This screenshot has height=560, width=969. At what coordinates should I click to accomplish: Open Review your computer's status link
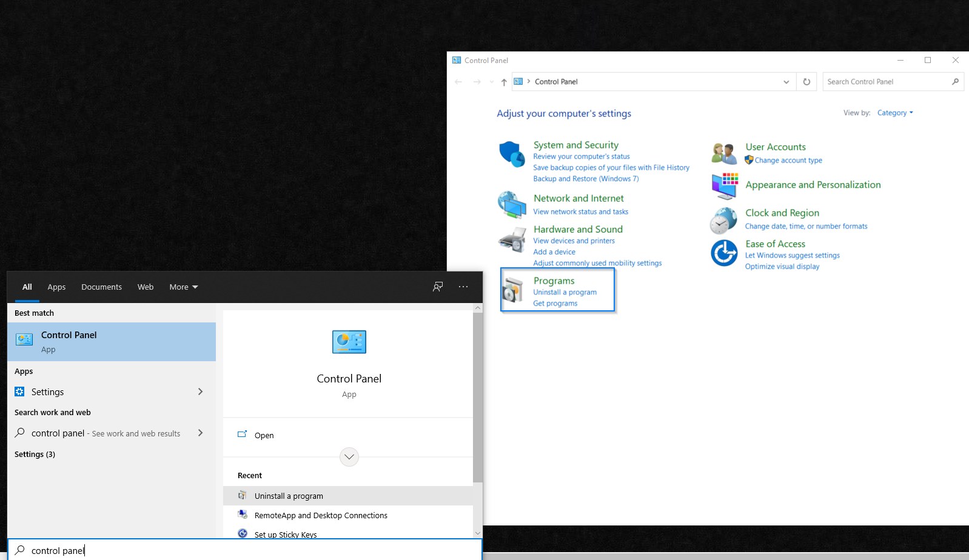point(582,156)
